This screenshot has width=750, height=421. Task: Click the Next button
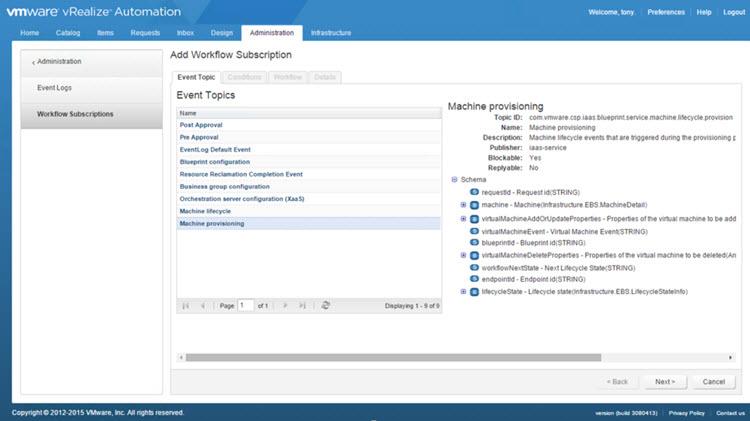(x=664, y=381)
